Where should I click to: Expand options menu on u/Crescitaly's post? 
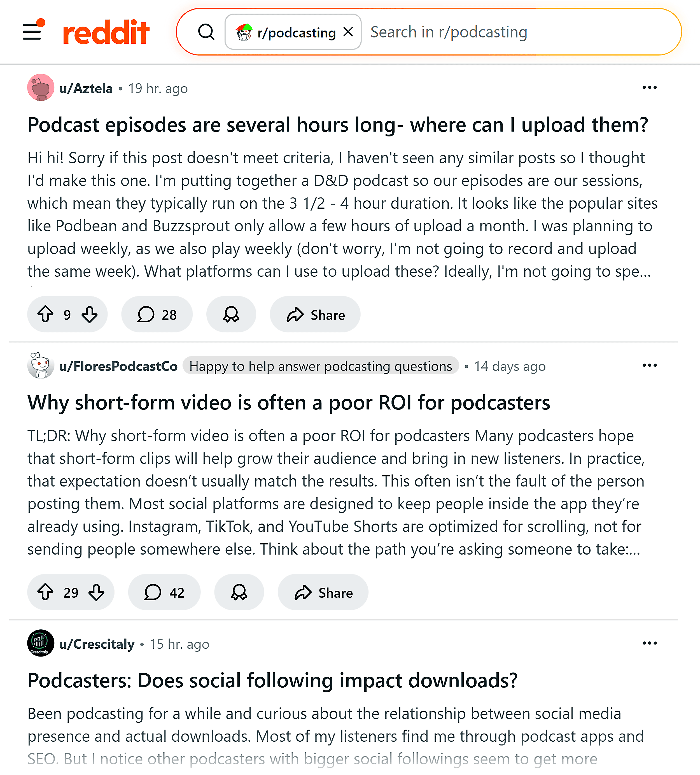click(650, 643)
